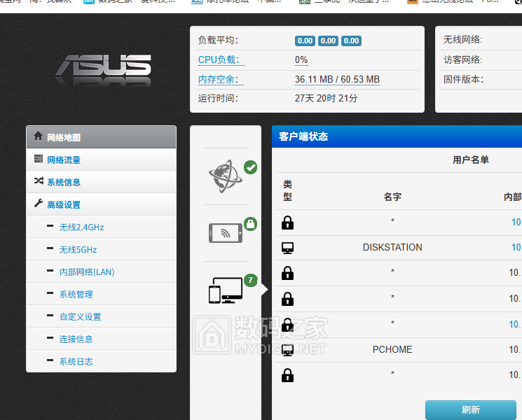The height and width of the screenshot is (420, 522).
Task: Click the 固件版本 label
Action: 463,80
